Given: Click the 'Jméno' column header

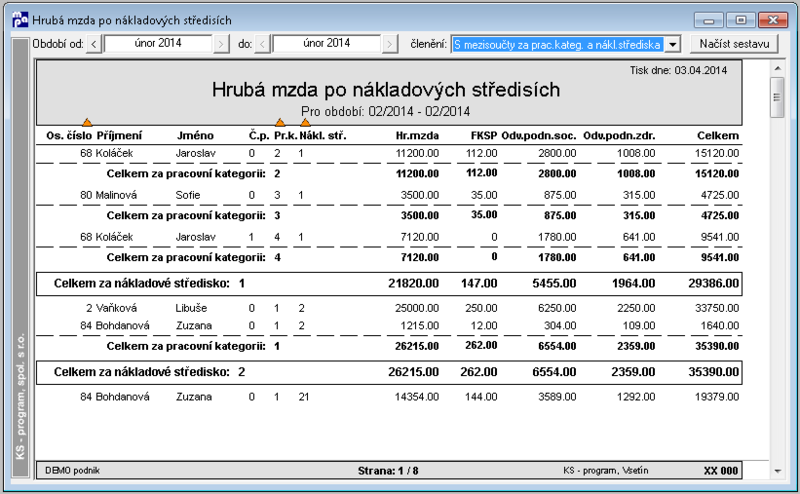Looking at the screenshot, I should (195, 136).
